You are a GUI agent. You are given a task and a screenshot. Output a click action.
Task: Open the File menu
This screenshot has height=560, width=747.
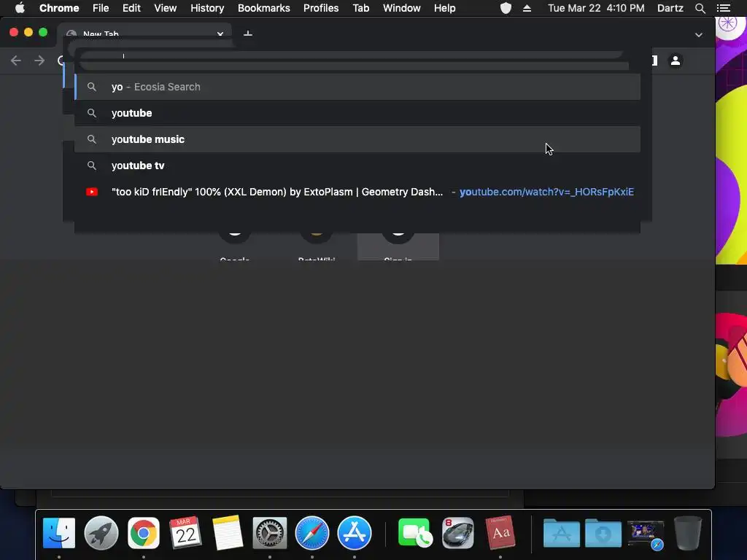click(x=101, y=8)
